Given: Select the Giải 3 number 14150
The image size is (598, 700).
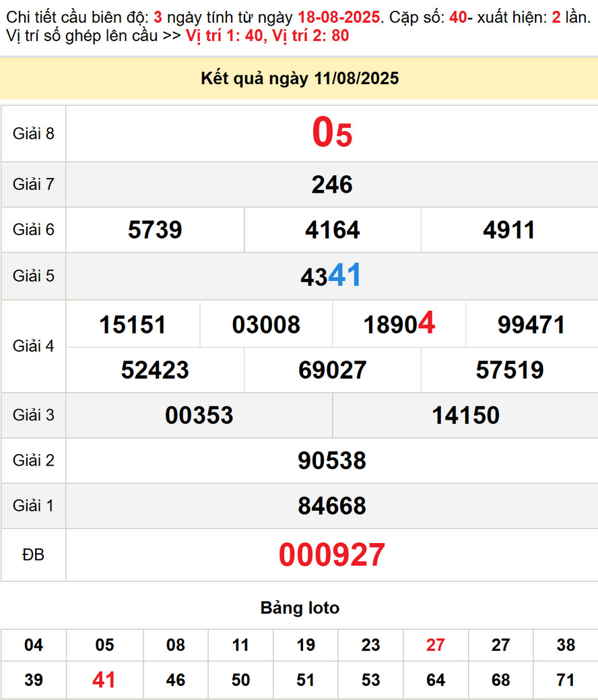Looking at the screenshot, I should pos(465,415).
